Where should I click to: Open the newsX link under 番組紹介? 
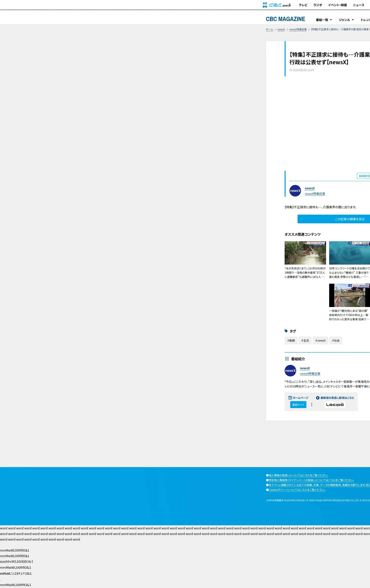[305, 368]
